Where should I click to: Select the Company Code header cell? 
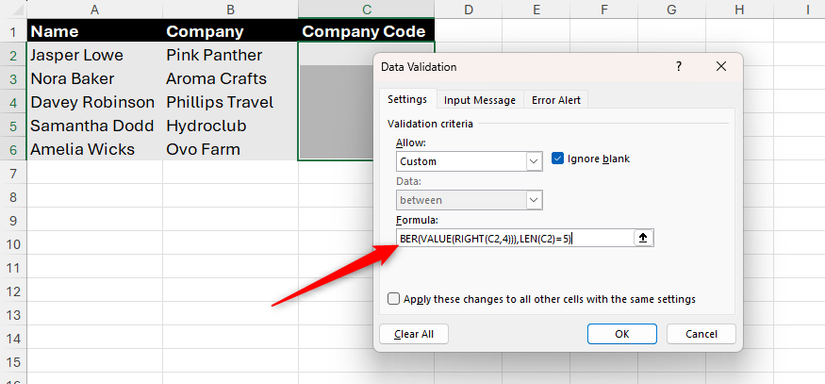coord(366,31)
